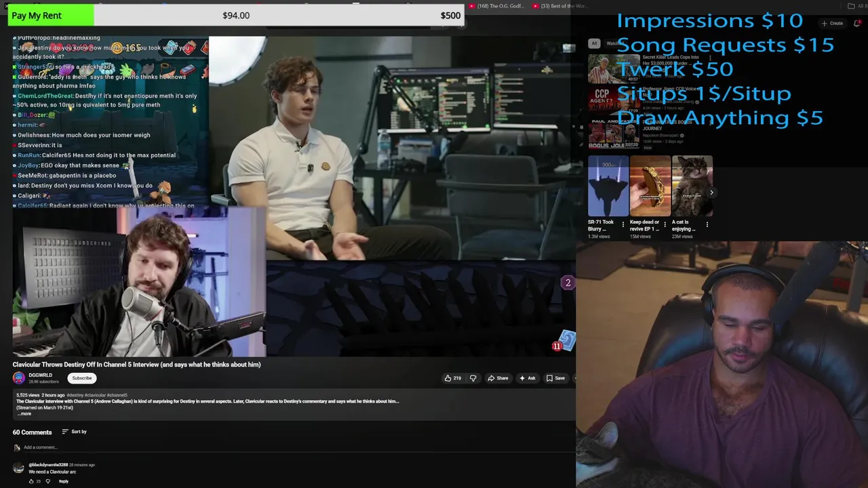868x488 pixels.
Task: Expand the description with ...more
Action: click(24, 413)
